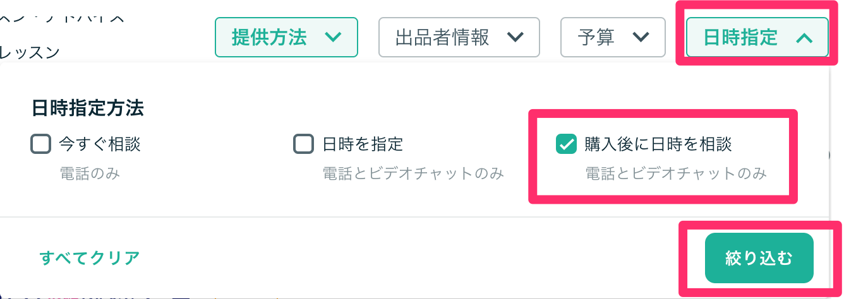Viewport: 868px width, 299px height.
Task: Expand the 出品者情報 filter
Action: pyautogui.click(x=459, y=37)
